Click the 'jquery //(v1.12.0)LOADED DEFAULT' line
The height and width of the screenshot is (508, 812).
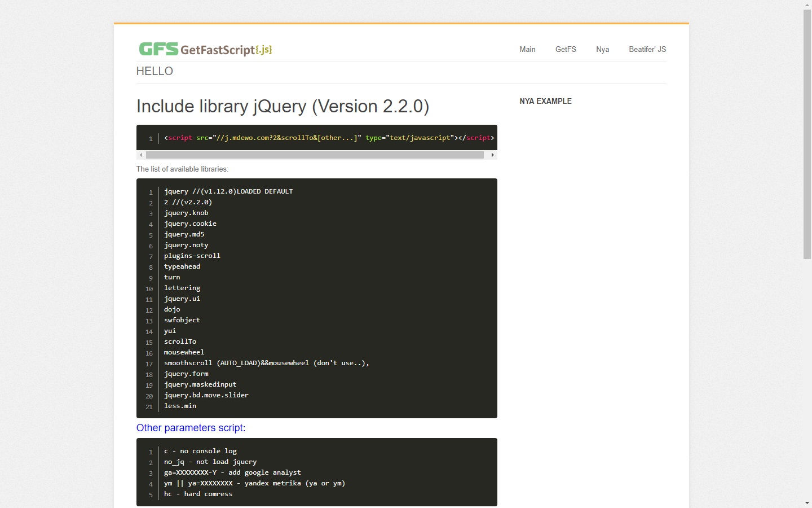(x=228, y=191)
